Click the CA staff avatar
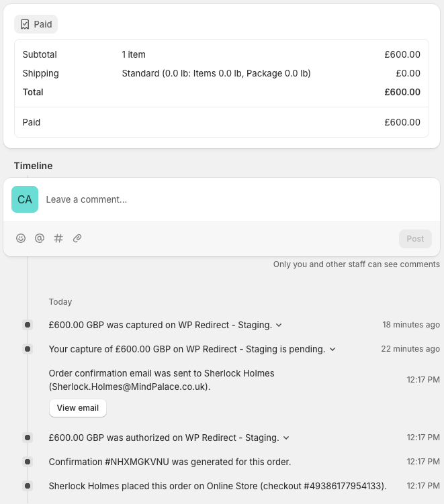444x504 pixels. (x=25, y=199)
